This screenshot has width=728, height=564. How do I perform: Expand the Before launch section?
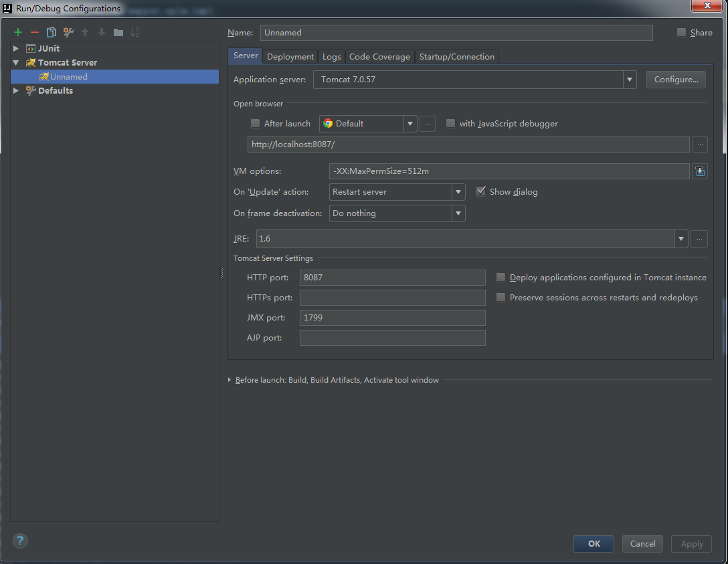(230, 380)
